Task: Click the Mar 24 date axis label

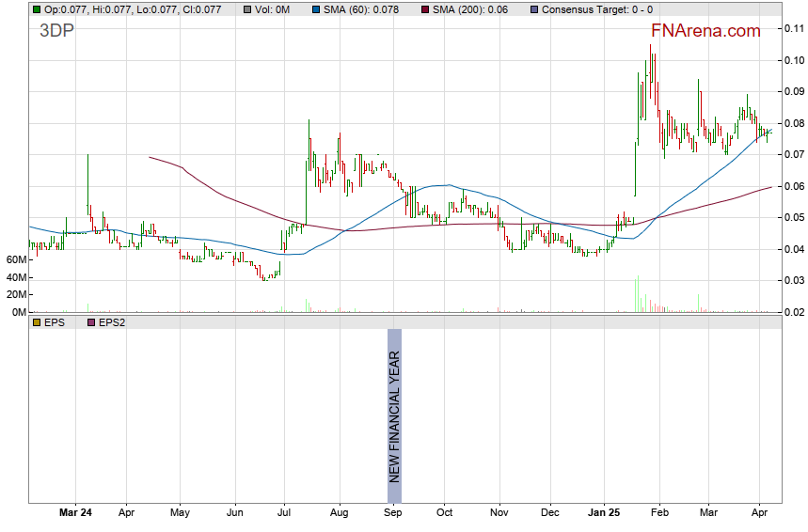Action: click(75, 513)
